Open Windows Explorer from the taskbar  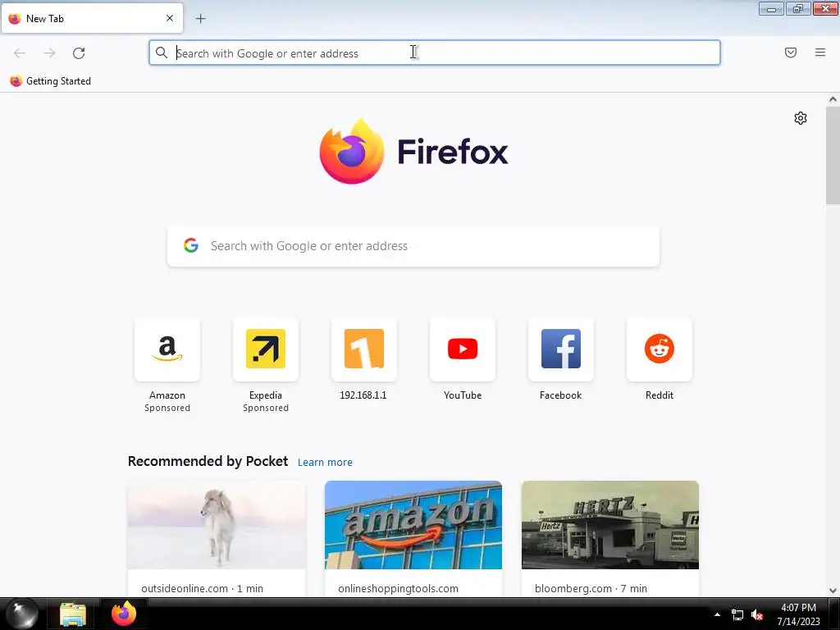[x=73, y=614]
